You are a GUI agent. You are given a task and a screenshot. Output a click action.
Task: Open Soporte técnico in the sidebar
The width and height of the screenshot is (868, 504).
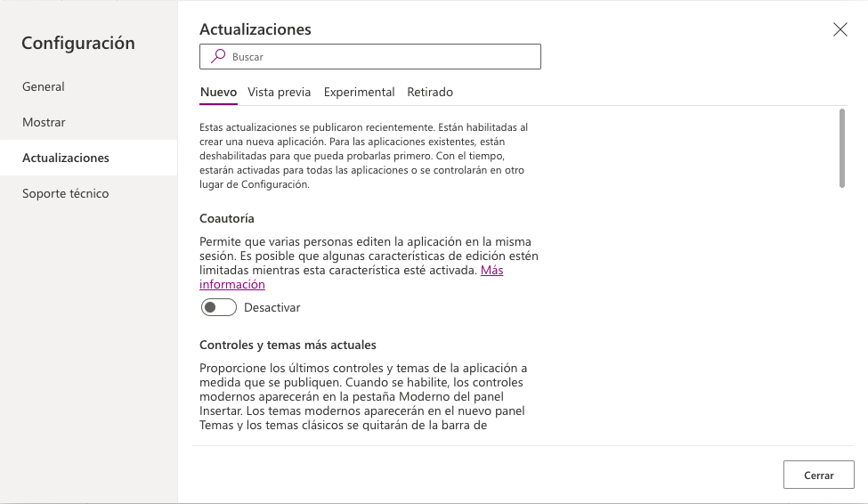[x=66, y=193]
